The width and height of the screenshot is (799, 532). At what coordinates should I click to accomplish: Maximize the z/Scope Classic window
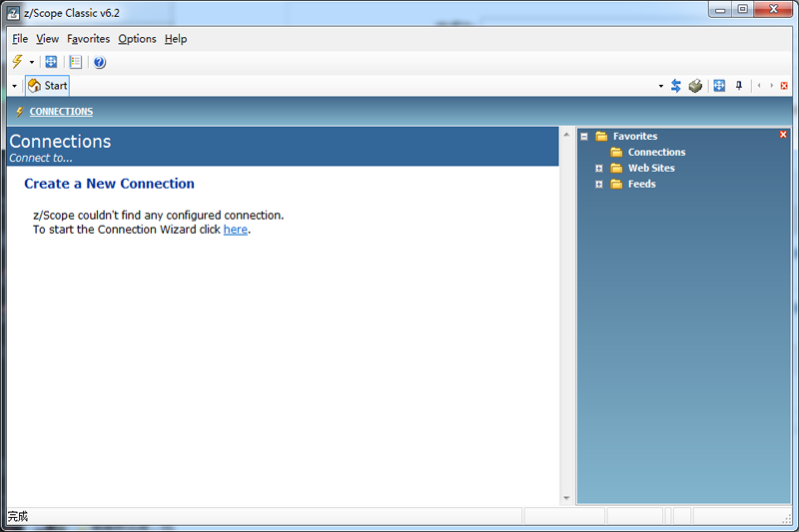click(x=742, y=10)
